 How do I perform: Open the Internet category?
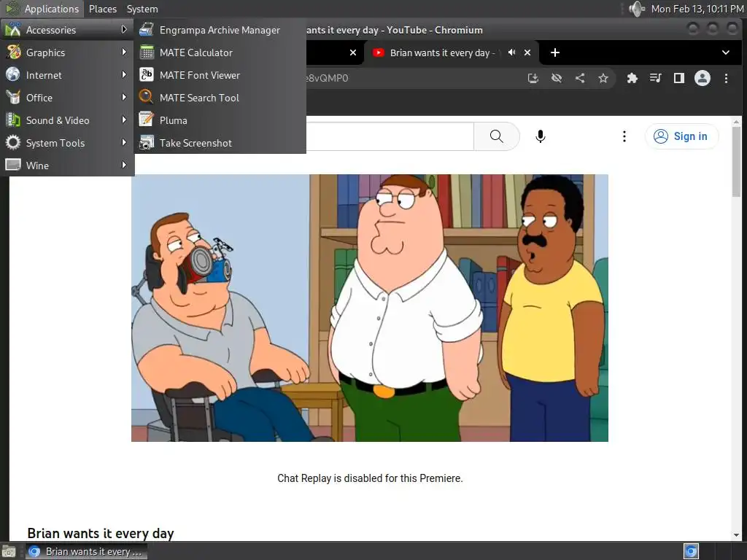coord(67,75)
